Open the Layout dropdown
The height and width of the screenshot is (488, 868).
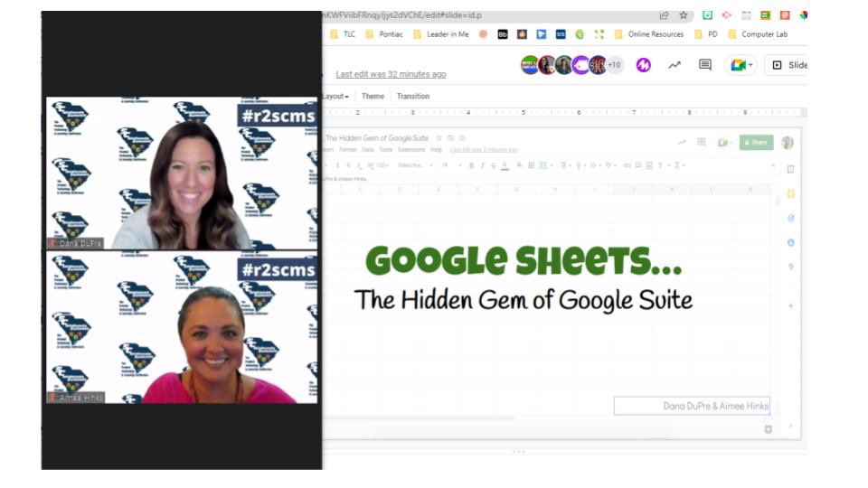(x=335, y=97)
